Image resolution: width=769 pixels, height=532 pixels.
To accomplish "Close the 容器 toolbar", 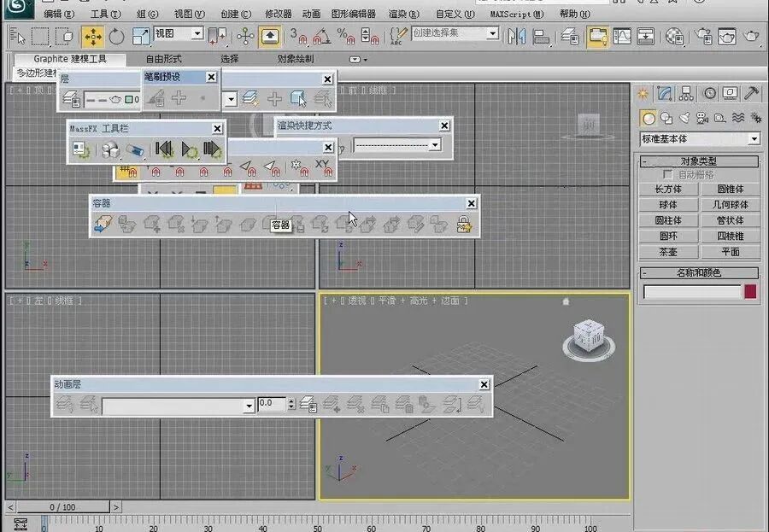I will coord(472,203).
